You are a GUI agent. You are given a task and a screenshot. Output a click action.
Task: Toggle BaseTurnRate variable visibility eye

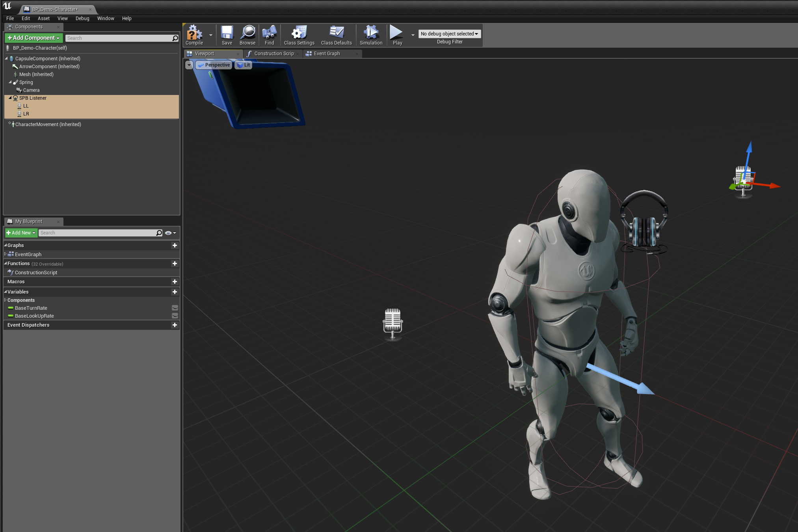pyautogui.click(x=175, y=308)
